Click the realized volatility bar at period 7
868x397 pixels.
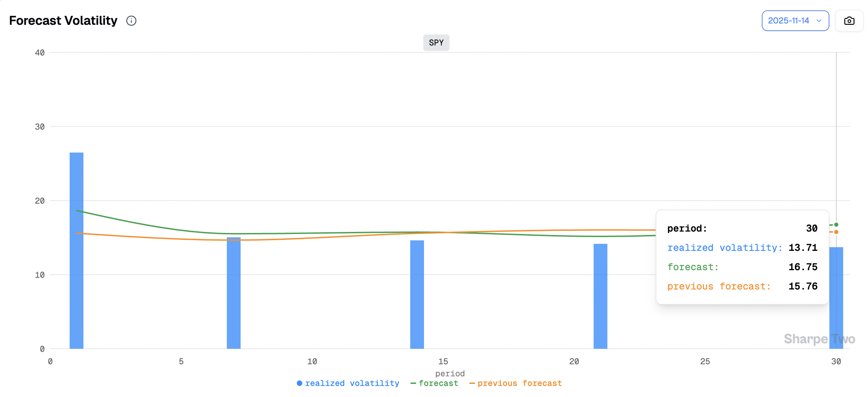click(x=234, y=293)
